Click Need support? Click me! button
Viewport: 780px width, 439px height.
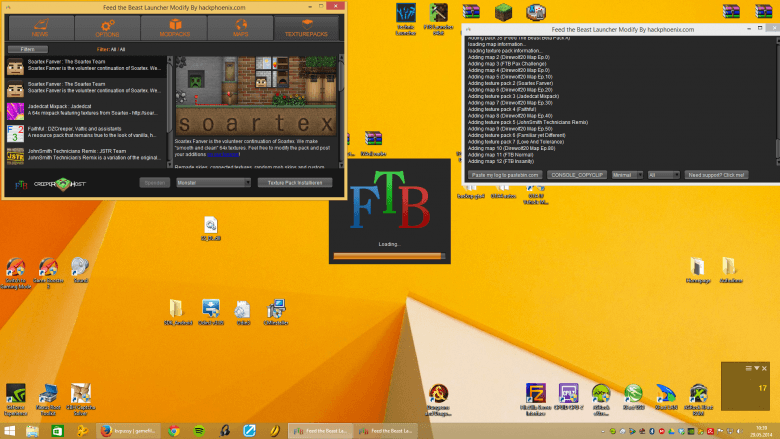(x=716, y=175)
